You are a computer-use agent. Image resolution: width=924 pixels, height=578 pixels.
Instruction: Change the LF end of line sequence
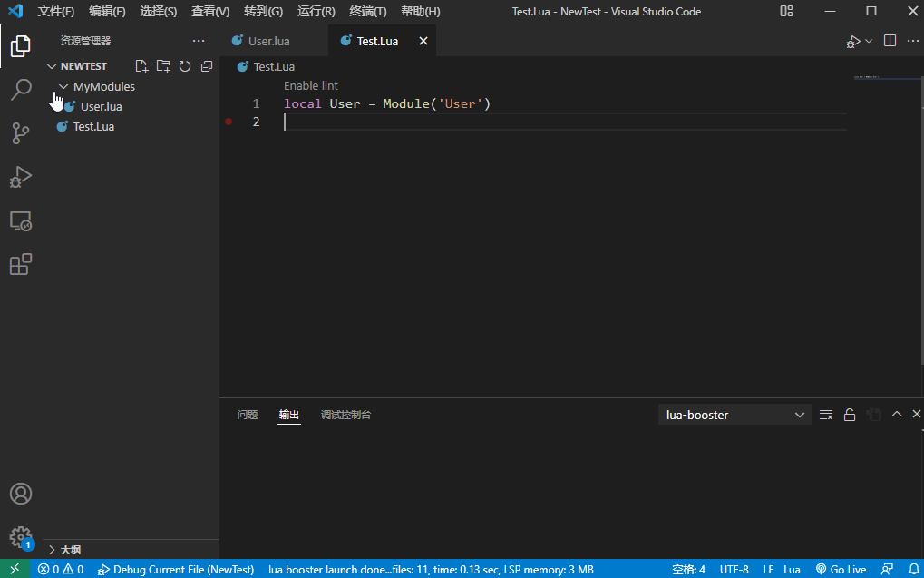pyautogui.click(x=768, y=569)
